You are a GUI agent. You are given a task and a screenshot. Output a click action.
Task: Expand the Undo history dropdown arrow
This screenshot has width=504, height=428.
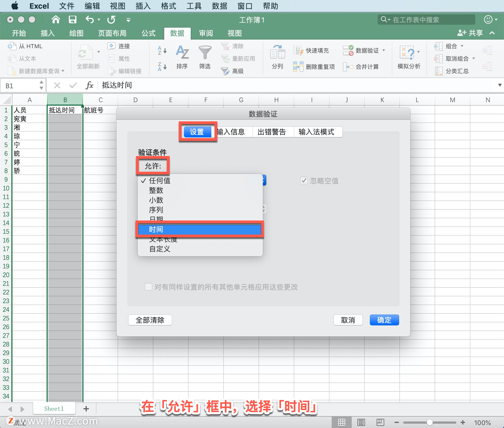point(99,20)
